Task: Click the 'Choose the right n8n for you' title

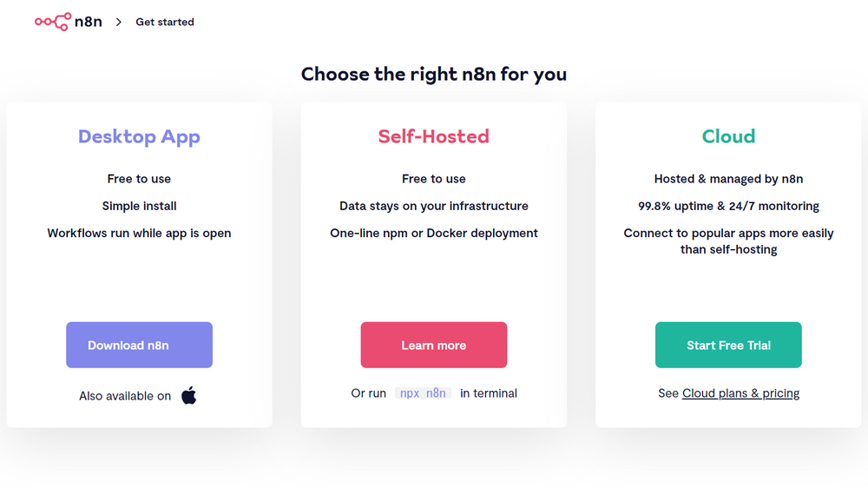Action: tap(434, 74)
